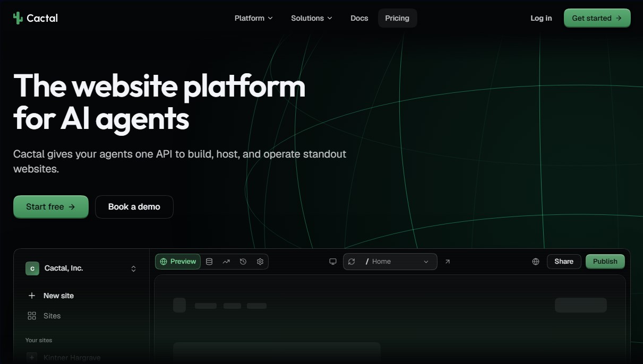Click the Log in link
Image resolution: width=643 pixels, height=364 pixels.
click(541, 18)
